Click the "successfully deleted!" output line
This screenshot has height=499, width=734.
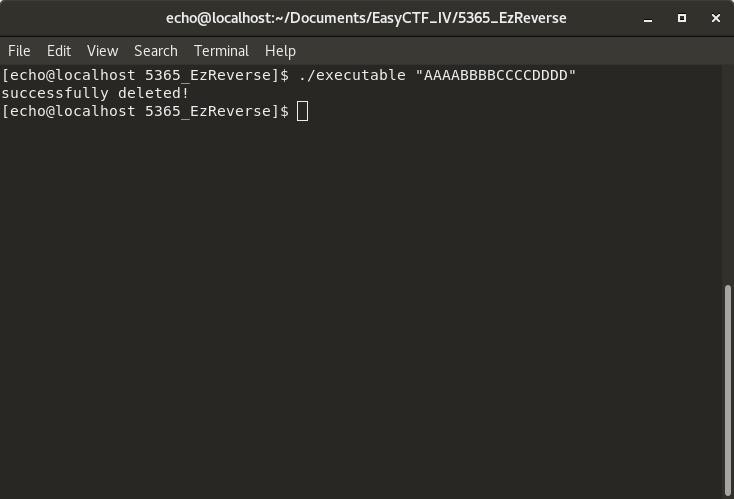95,93
